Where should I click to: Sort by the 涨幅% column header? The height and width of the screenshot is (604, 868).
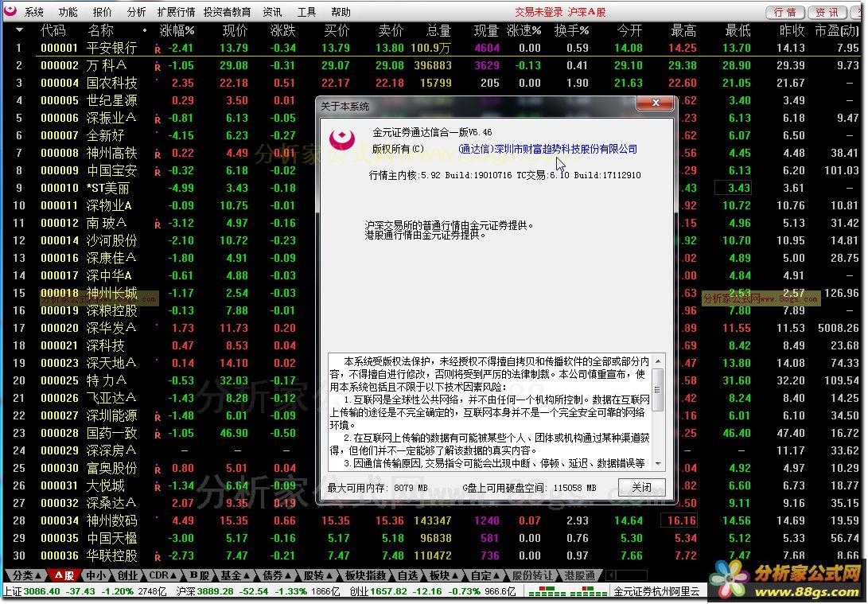point(177,30)
